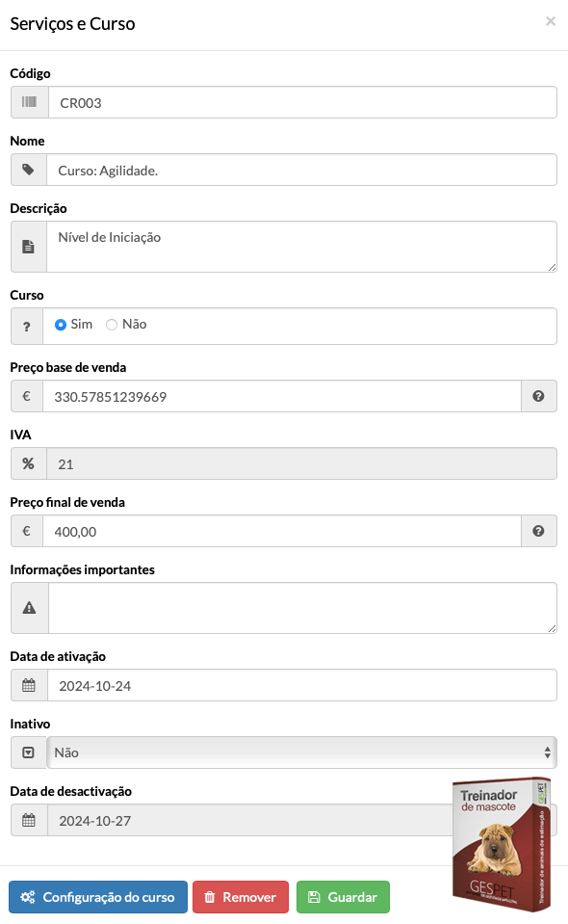Click the document icon beside Descrição
568x924 pixels.
click(x=28, y=247)
